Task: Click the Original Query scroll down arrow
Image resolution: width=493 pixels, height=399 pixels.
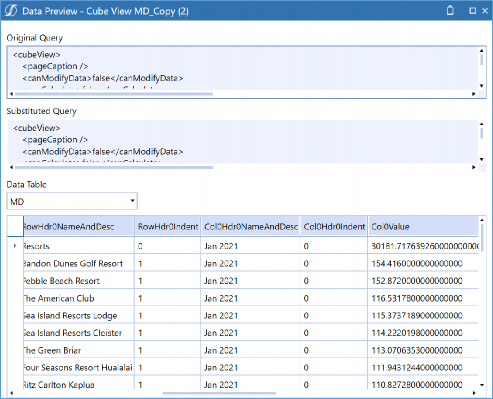Action: tap(481, 86)
